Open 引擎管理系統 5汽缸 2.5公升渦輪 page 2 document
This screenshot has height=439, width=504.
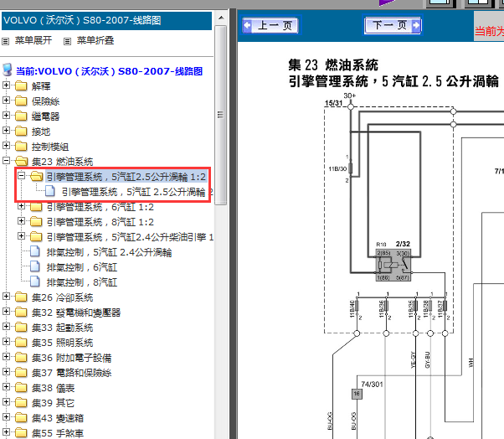[x=136, y=192]
